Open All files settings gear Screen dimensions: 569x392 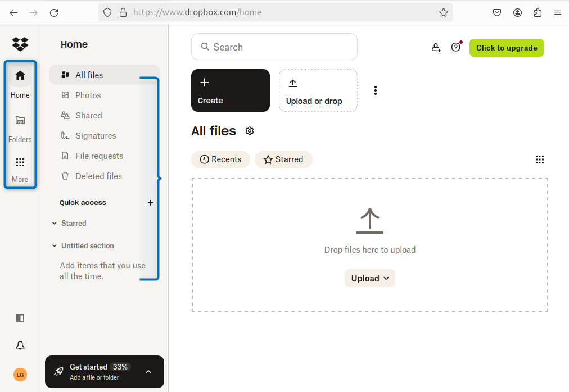[250, 131]
